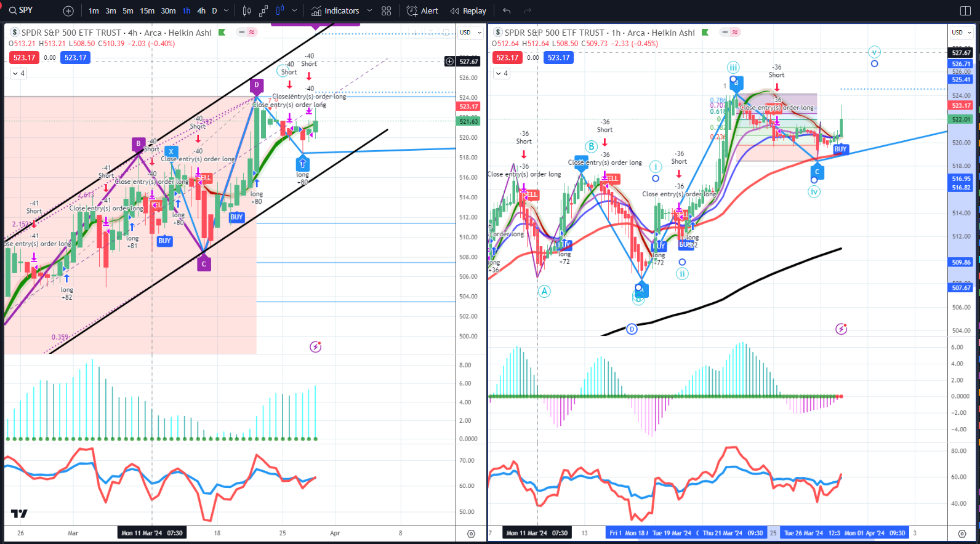
Task: Click the purple D wave label on 4h chart
Action: pos(257,86)
